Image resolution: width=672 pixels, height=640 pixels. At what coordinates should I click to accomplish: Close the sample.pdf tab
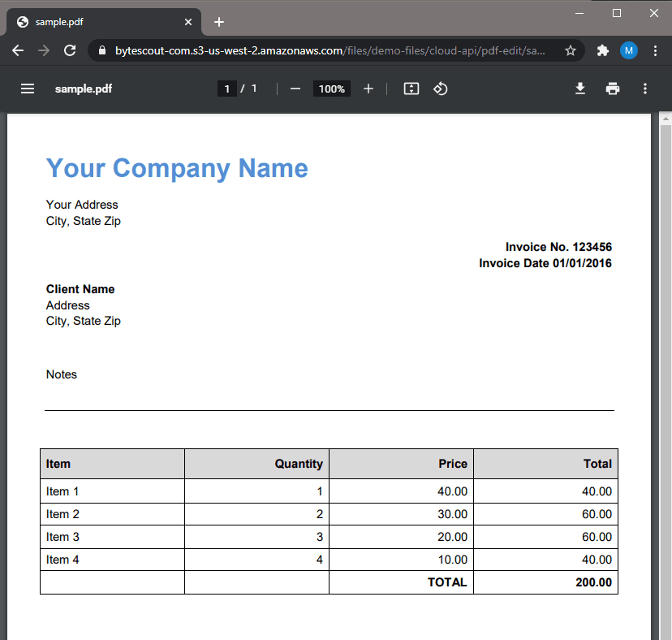tap(188, 22)
